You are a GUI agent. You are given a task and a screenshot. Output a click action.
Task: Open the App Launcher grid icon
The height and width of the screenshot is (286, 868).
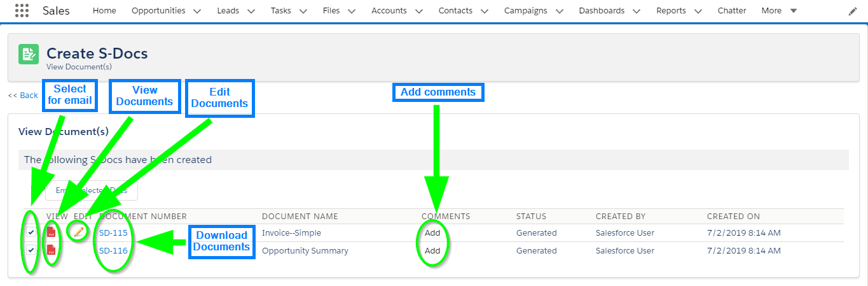pyautogui.click(x=22, y=11)
